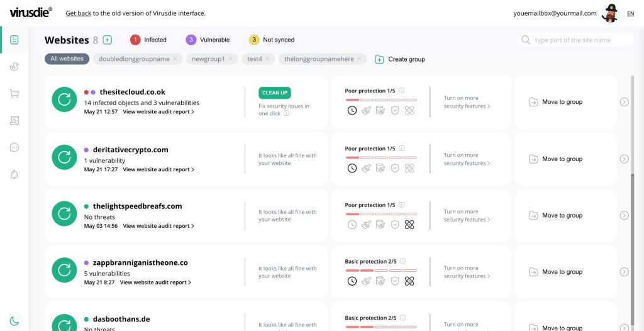Click info icon beside CLEAN UP description
Image resolution: width=644 pixels, height=331 pixels.
point(287,113)
